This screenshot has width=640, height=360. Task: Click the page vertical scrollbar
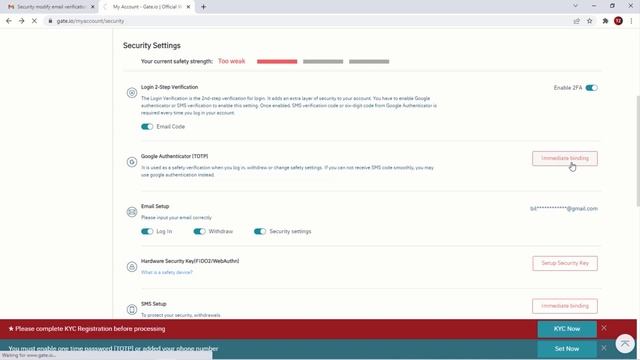[638, 151]
